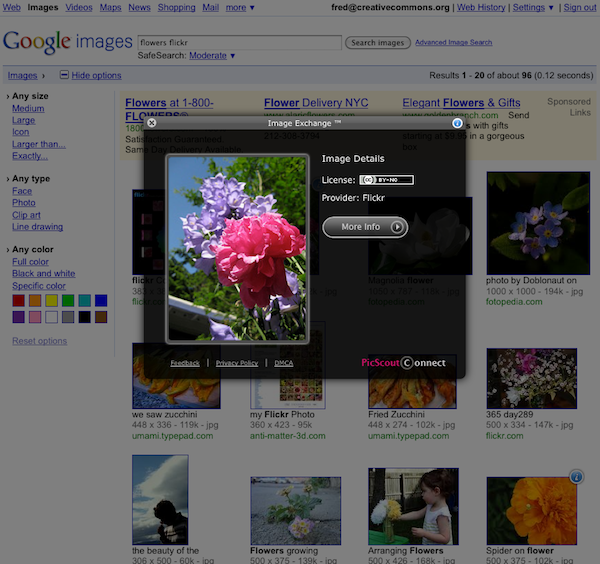Filter results by Large size
600x564 pixels.
[x=23, y=120]
